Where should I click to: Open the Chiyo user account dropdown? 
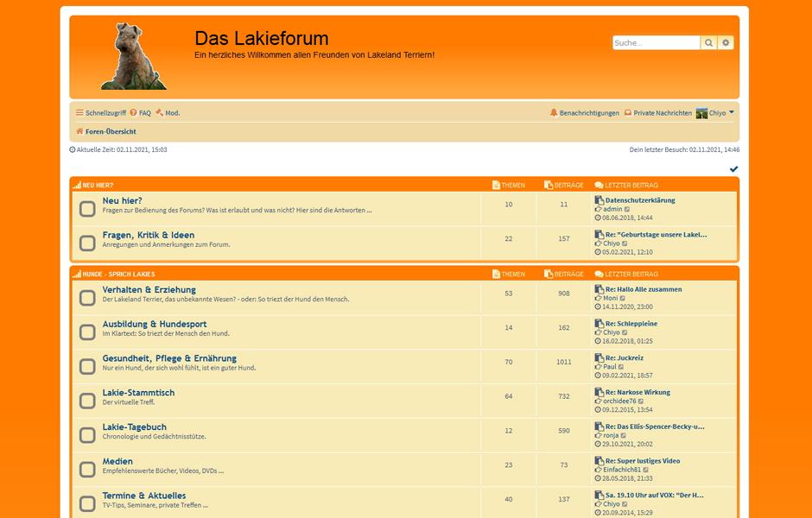pos(715,113)
